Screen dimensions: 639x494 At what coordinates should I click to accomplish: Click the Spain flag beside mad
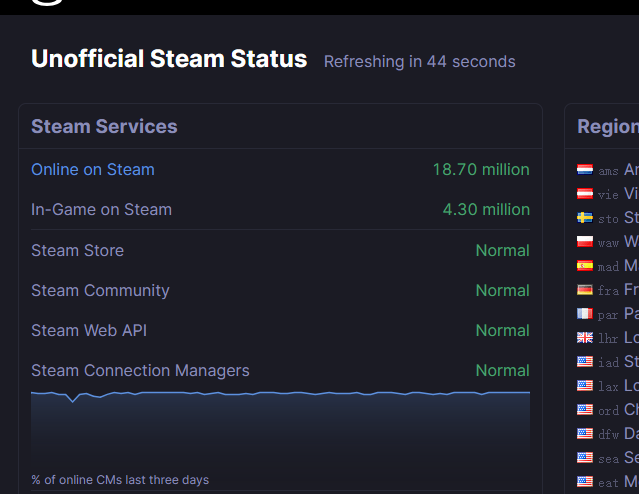(585, 266)
